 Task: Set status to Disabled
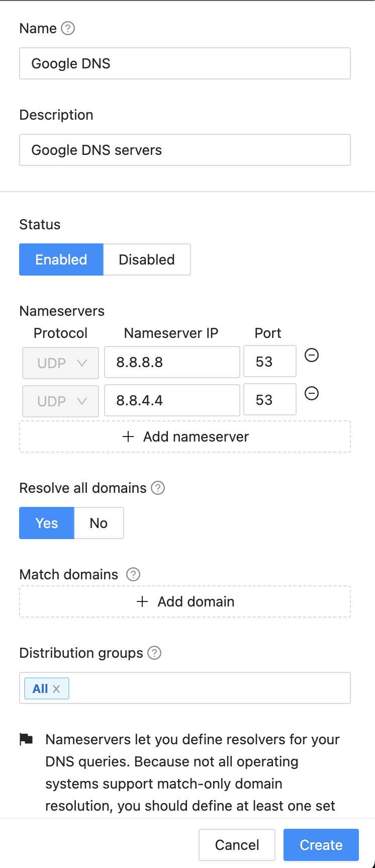coord(147,259)
